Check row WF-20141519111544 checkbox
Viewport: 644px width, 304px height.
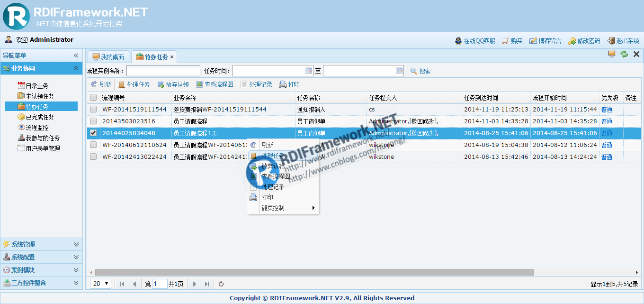pos(93,110)
